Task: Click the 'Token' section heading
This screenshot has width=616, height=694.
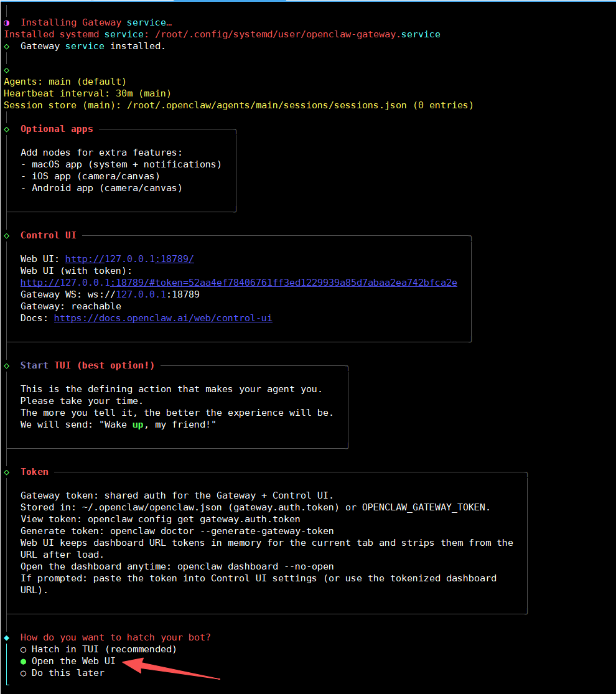Action: (x=34, y=472)
